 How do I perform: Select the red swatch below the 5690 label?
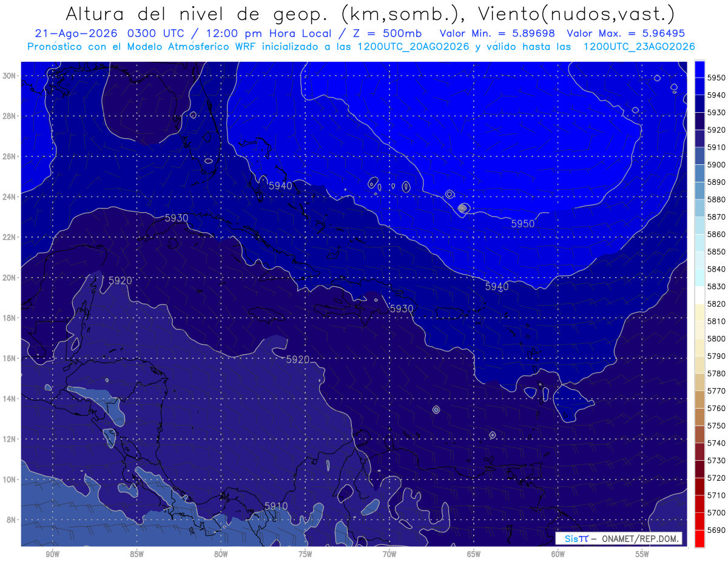click(x=699, y=538)
